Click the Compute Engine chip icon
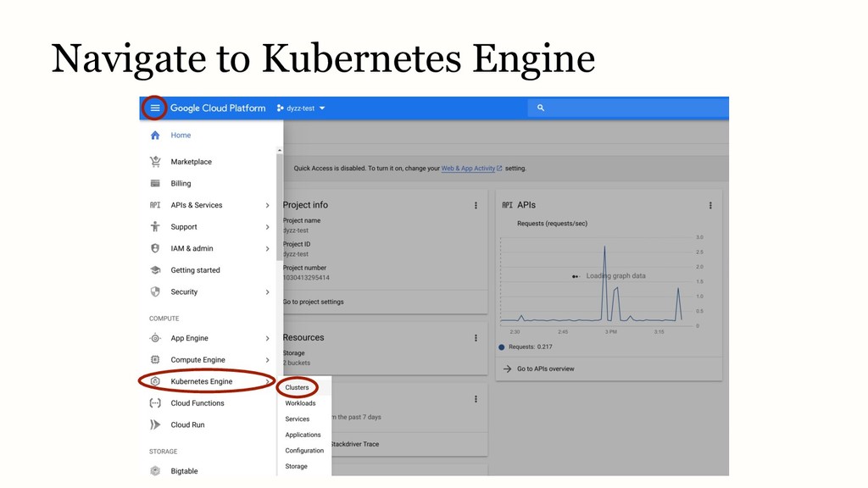Image resolution: width=868 pixels, height=488 pixels. click(x=155, y=359)
